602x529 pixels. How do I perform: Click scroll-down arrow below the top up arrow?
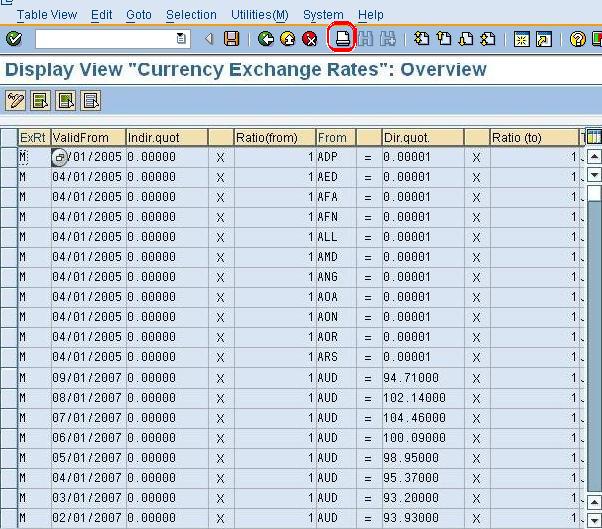[x=594, y=175]
